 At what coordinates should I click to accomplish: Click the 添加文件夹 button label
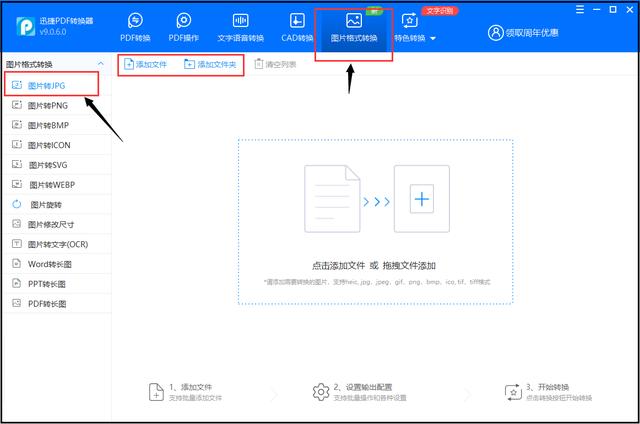pyautogui.click(x=217, y=64)
